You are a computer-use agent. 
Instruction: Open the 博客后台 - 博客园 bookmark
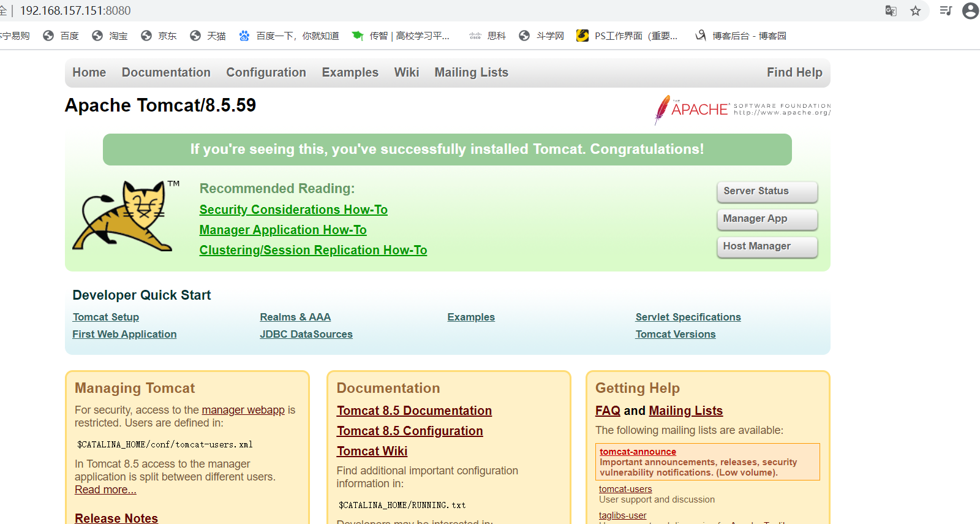pos(741,36)
